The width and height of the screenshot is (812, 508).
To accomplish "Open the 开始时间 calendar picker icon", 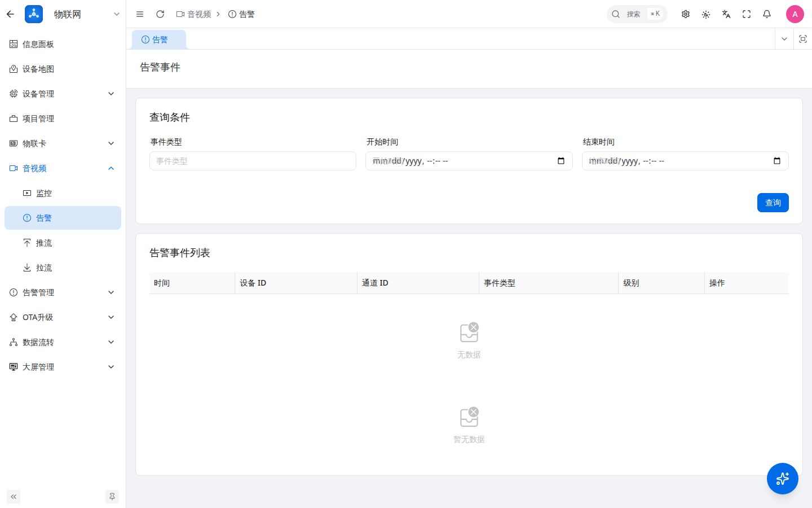I will click(561, 161).
